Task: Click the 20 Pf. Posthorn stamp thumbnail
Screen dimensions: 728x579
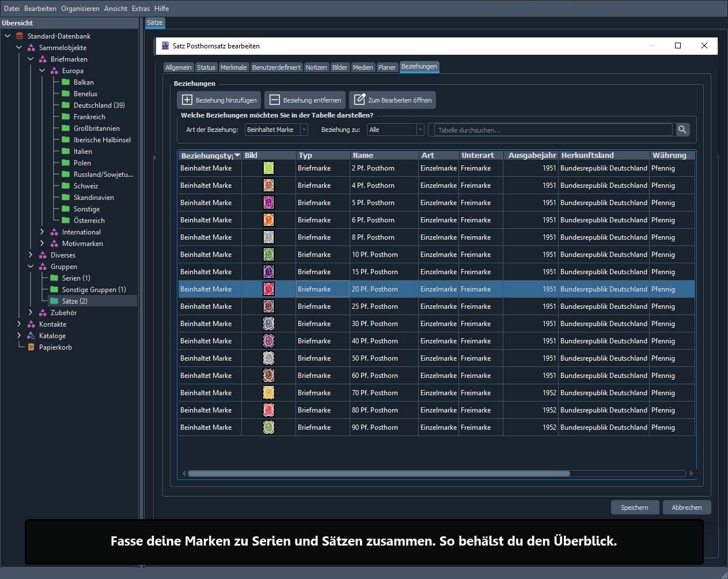Action: [x=268, y=289]
